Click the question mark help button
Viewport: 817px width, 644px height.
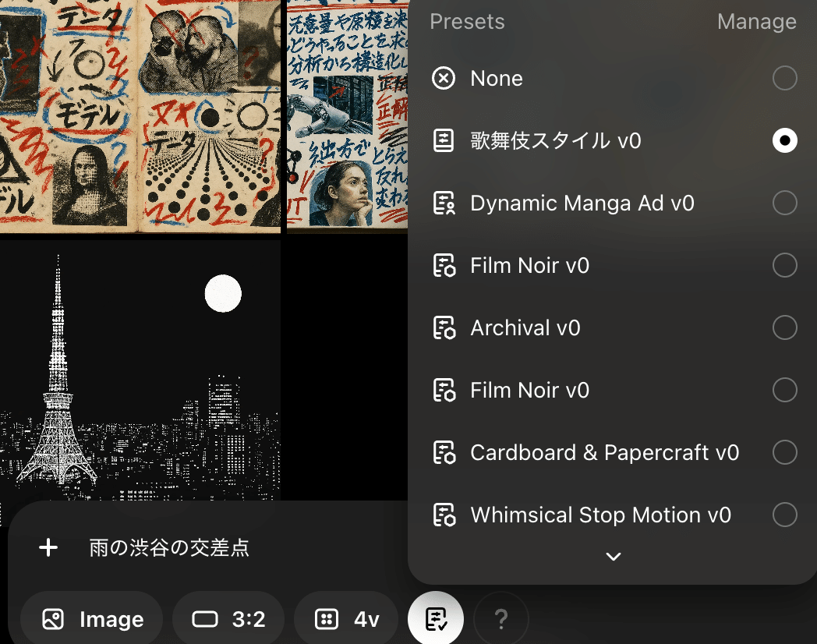(x=501, y=620)
